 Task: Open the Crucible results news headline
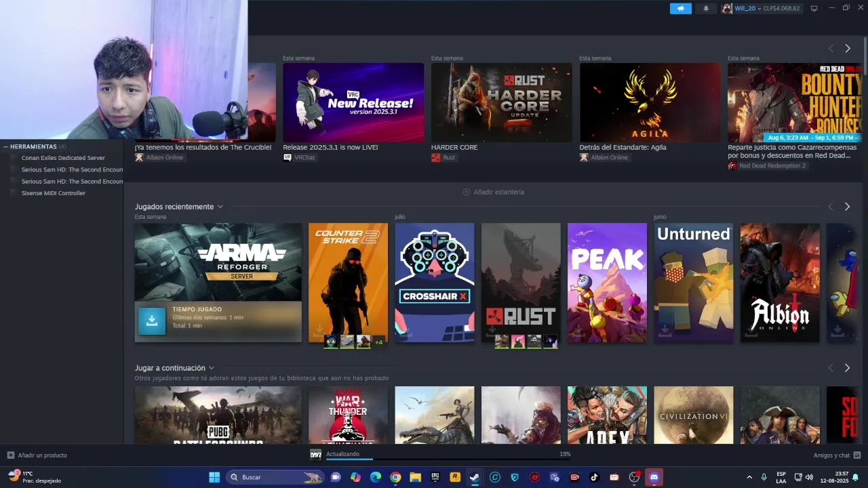[x=203, y=147]
